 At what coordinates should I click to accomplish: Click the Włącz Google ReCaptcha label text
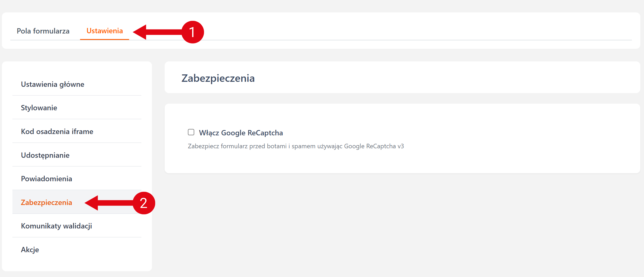tap(241, 133)
